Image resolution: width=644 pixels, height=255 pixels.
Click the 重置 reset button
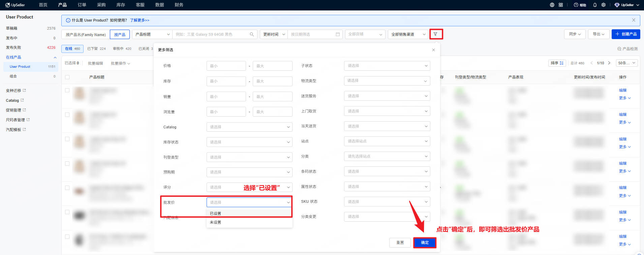pyautogui.click(x=400, y=243)
